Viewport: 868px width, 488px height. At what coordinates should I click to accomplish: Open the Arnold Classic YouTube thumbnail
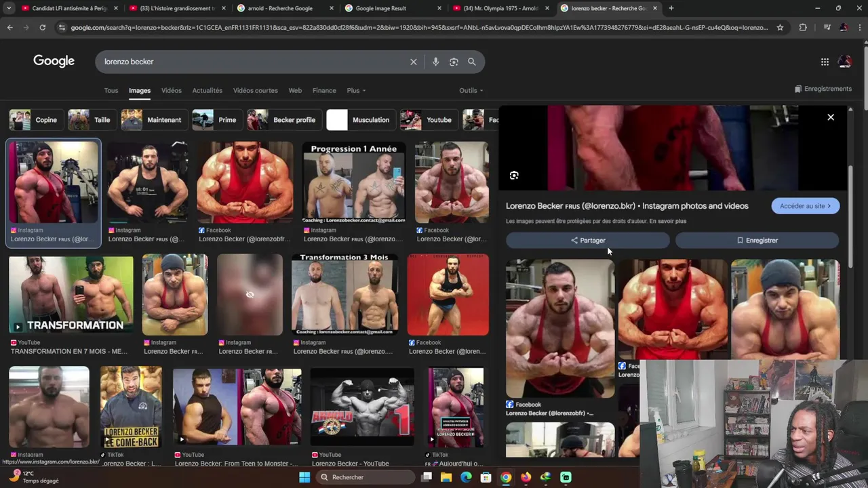(362, 407)
